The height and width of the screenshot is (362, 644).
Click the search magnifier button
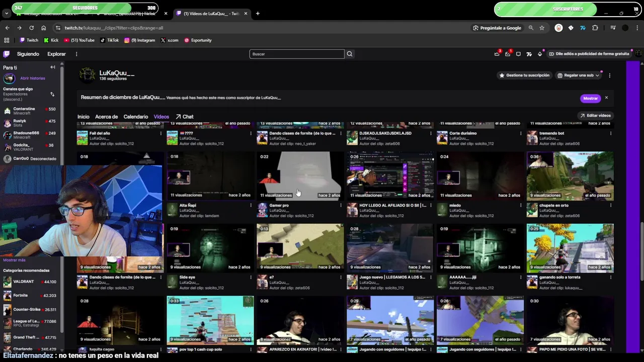pos(350,54)
